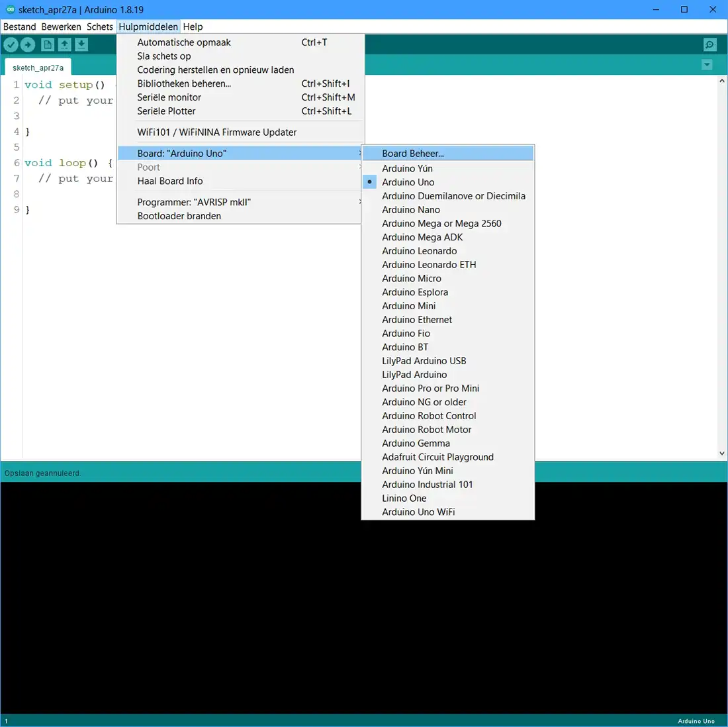Select Arduino Uno radio option

408,182
